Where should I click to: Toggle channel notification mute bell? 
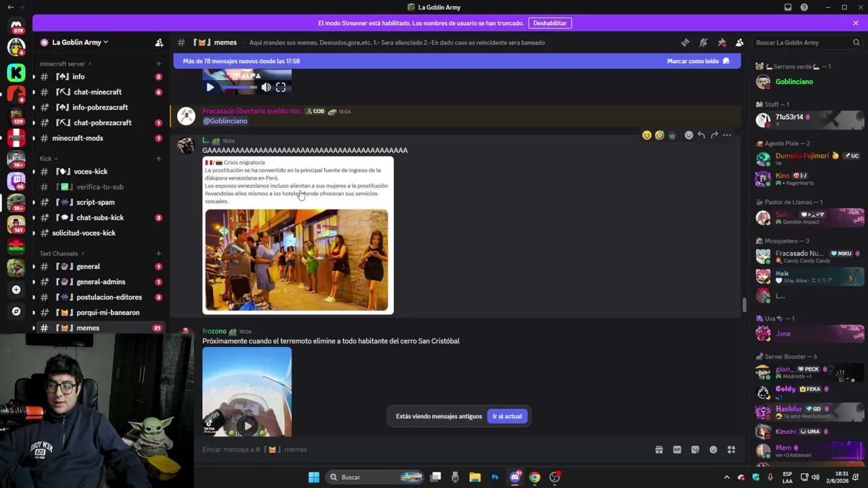point(703,43)
